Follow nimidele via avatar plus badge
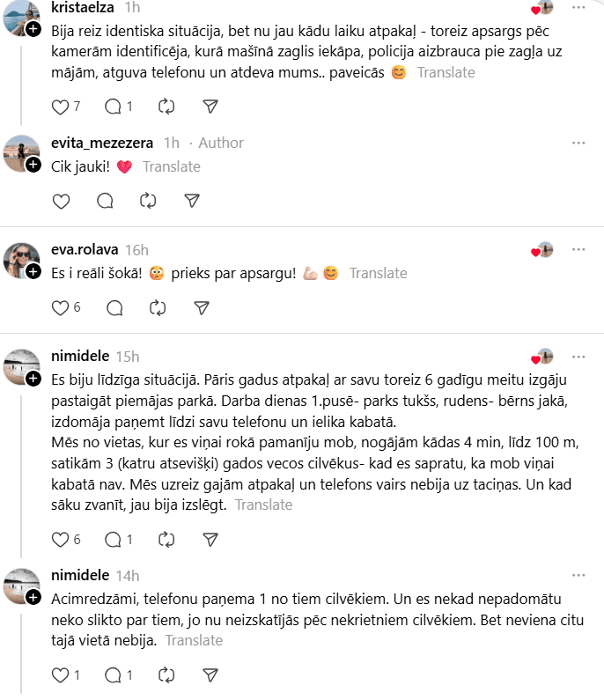 (x=33, y=379)
